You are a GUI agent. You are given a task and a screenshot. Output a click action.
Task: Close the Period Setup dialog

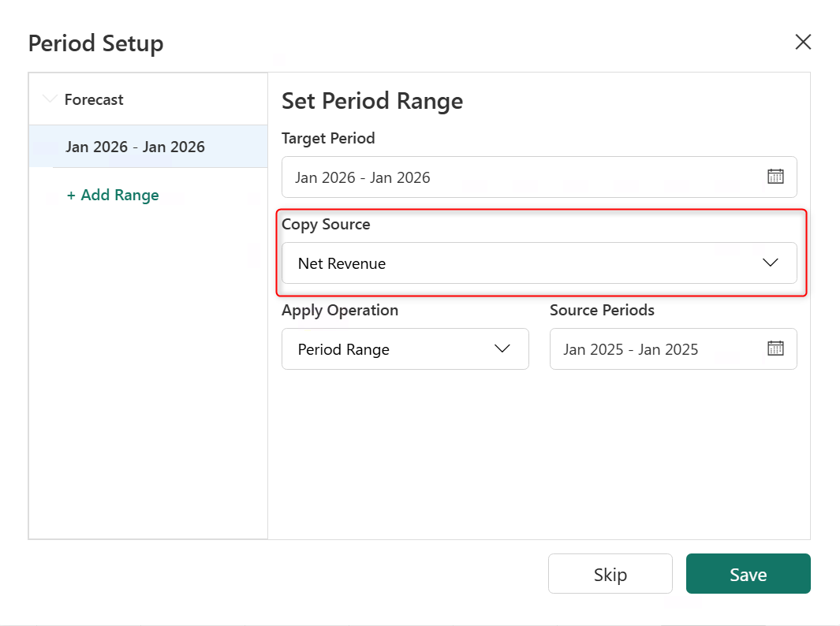pos(803,43)
